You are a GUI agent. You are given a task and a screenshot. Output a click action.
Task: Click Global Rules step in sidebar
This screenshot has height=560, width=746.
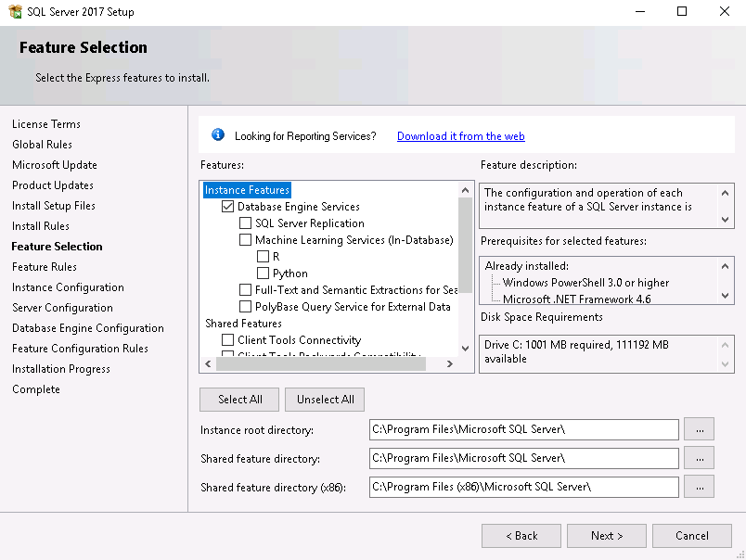[42, 145]
